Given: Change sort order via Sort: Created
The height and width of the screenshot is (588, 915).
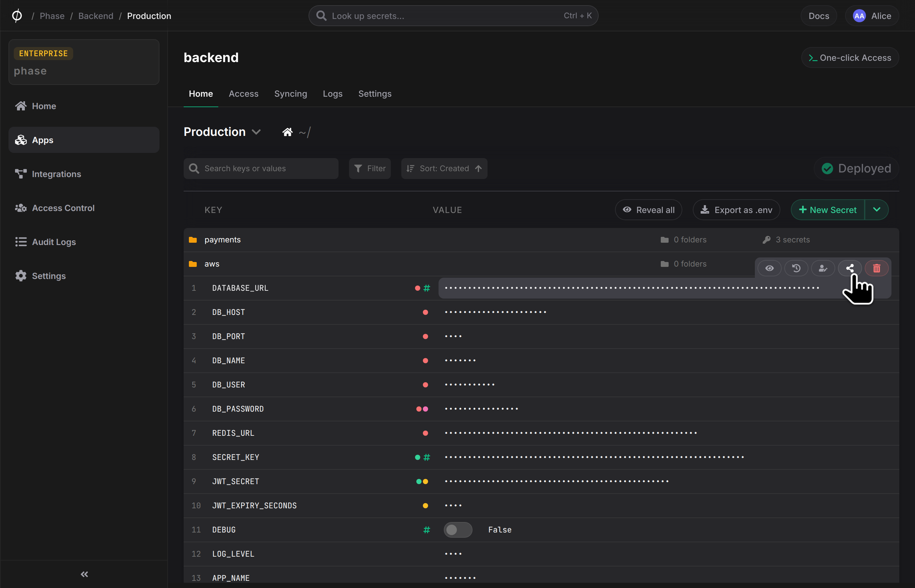Looking at the screenshot, I should click(x=444, y=168).
